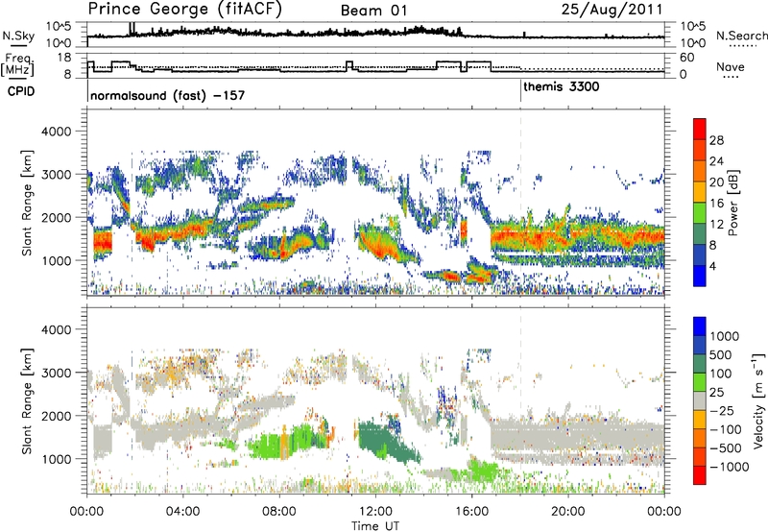Viewport: 768px width, 532px height.
Task: Click the 'themis 3300' text
Action: pos(561,86)
